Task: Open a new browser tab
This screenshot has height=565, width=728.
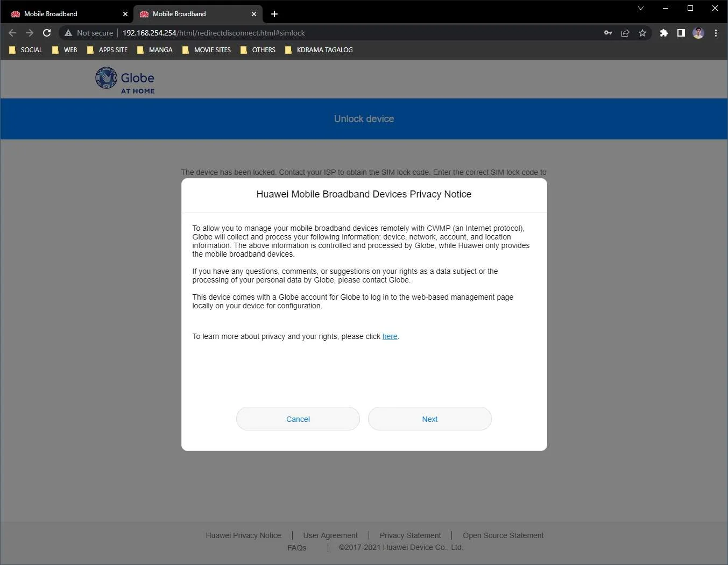Action: point(274,14)
